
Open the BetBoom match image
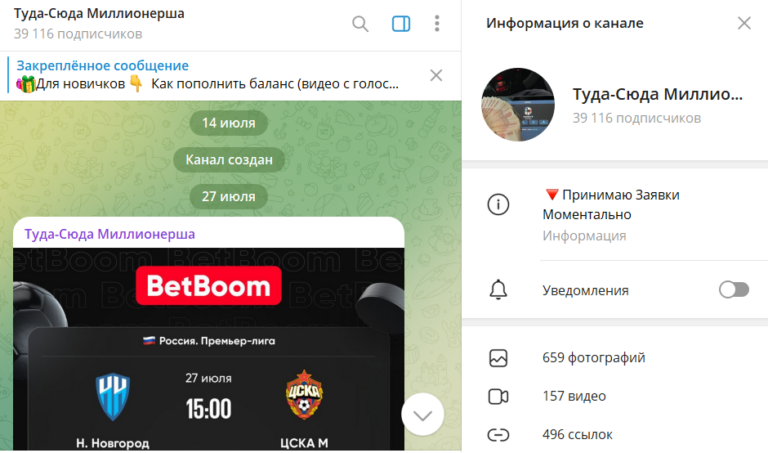point(209,349)
